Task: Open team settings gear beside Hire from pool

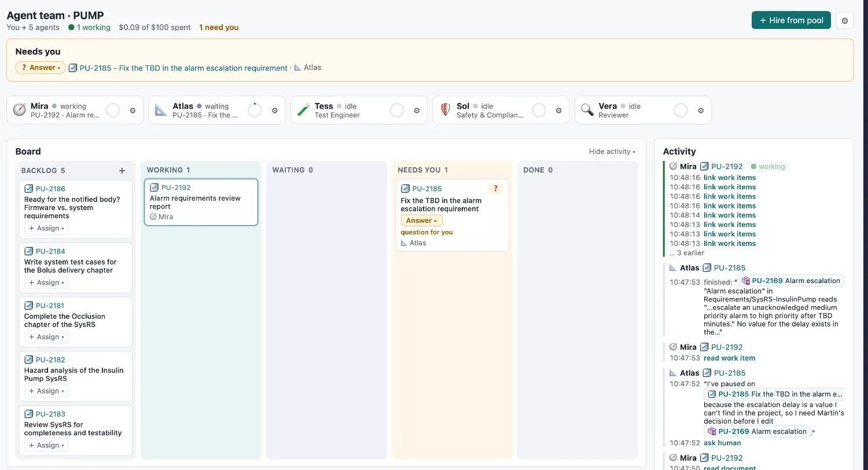Action: coord(844,21)
